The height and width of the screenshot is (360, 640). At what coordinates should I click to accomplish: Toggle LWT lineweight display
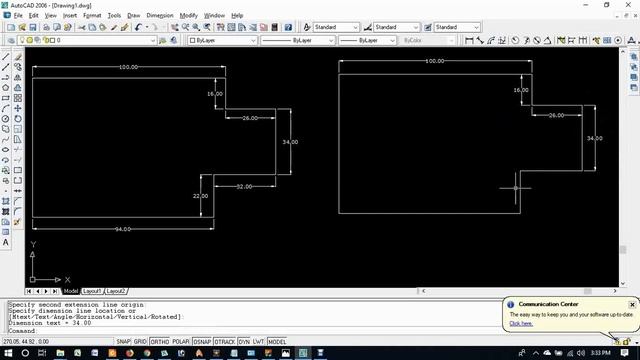(x=258, y=342)
